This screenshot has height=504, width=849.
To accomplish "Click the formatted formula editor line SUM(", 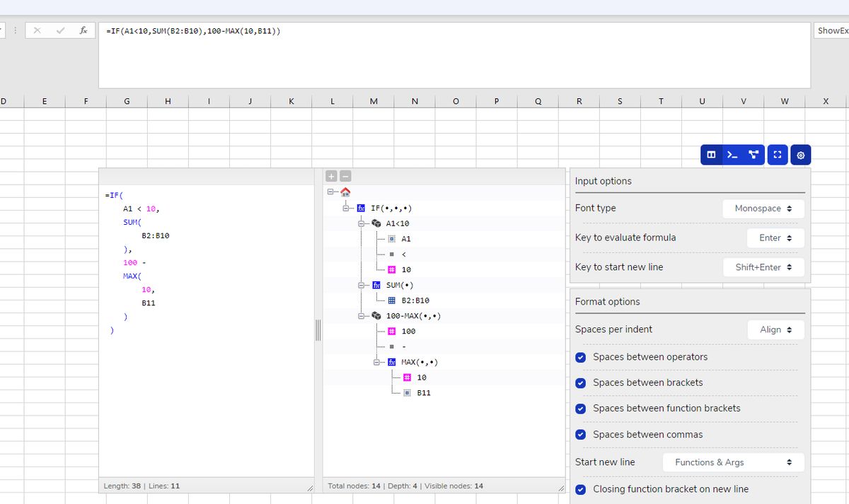I will pyautogui.click(x=132, y=222).
